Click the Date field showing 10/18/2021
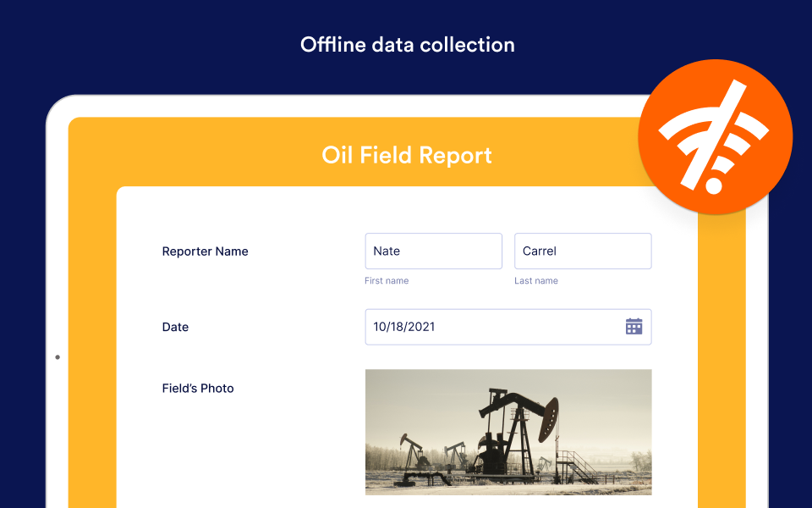Image resolution: width=812 pixels, height=508 pixels. tap(508, 327)
